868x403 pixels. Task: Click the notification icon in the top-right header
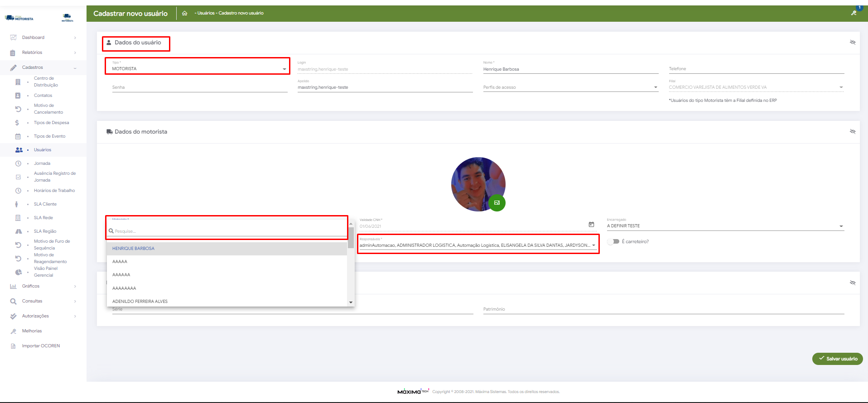pyautogui.click(x=854, y=13)
